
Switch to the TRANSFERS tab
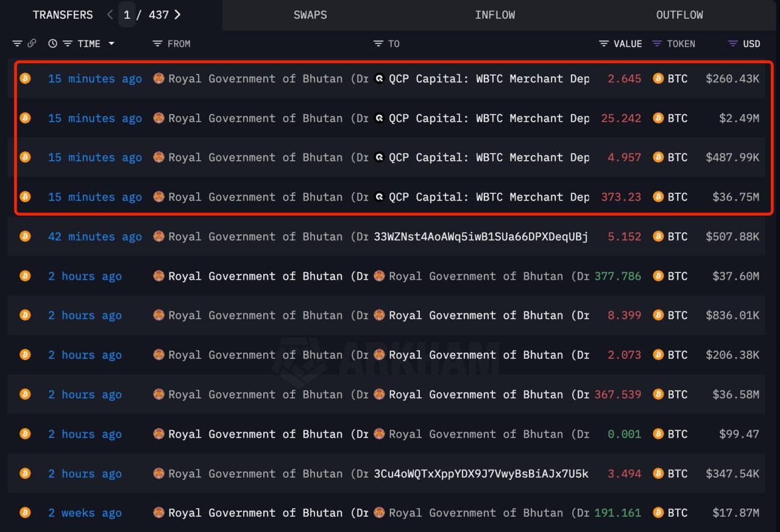coord(63,15)
